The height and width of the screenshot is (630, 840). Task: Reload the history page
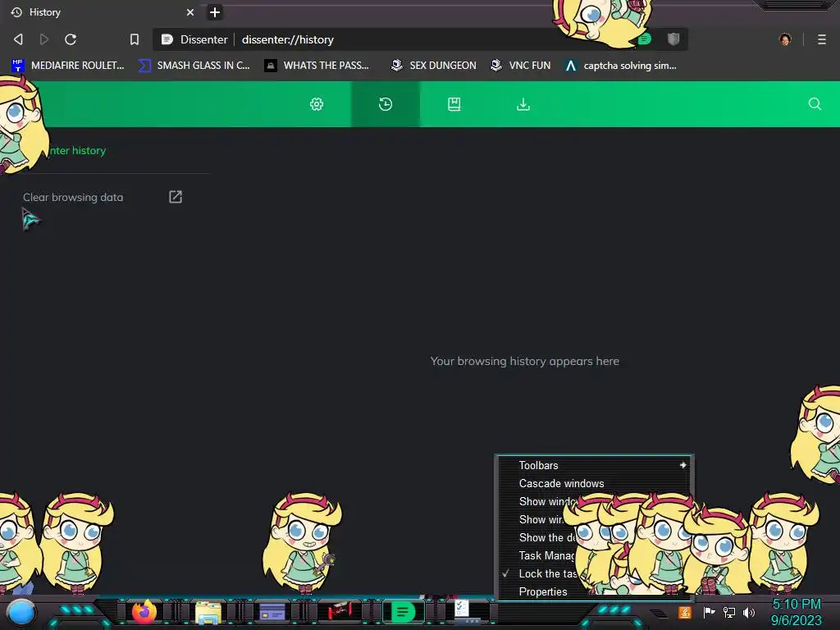click(71, 39)
